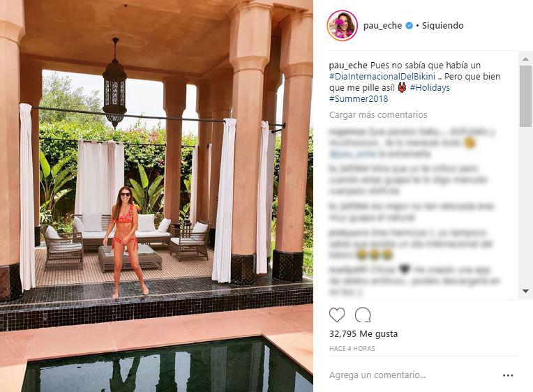This screenshot has height=392, width=533.
Task: Click the scrollbar down arrow
Action: 525,291
